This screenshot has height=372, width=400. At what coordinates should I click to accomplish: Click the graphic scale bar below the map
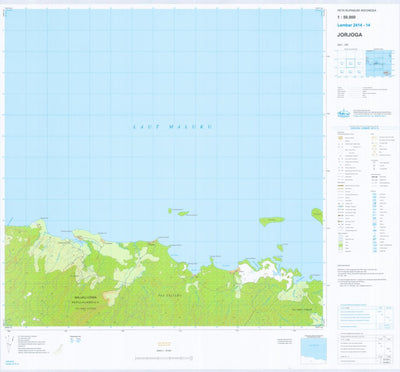pyautogui.click(x=164, y=358)
